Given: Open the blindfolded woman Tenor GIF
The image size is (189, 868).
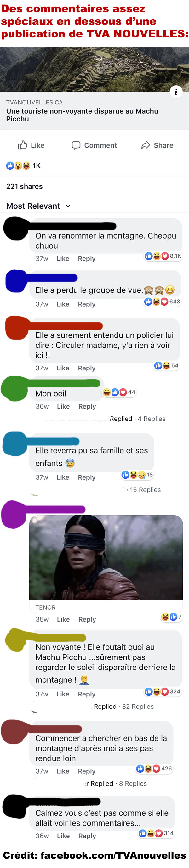Looking at the screenshot, I should point(106,557).
